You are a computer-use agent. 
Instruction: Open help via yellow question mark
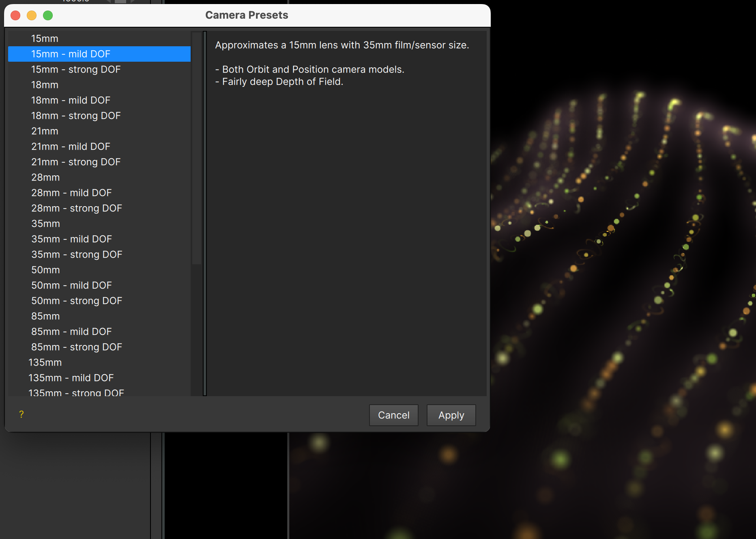pyautogui.click(x=21, y=414)
